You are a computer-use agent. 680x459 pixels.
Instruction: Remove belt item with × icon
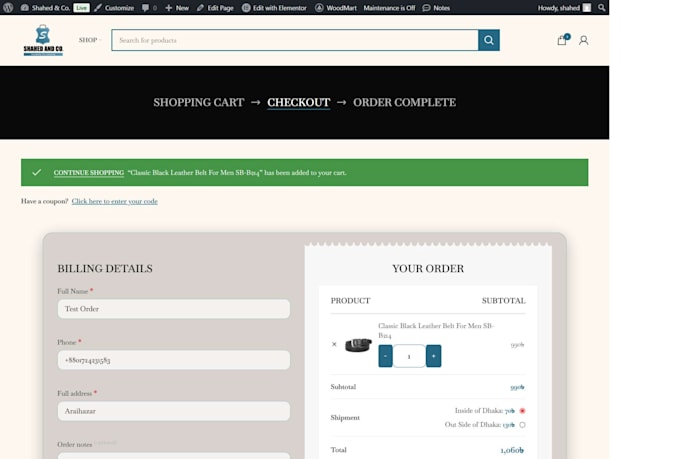tap(334, 344)
